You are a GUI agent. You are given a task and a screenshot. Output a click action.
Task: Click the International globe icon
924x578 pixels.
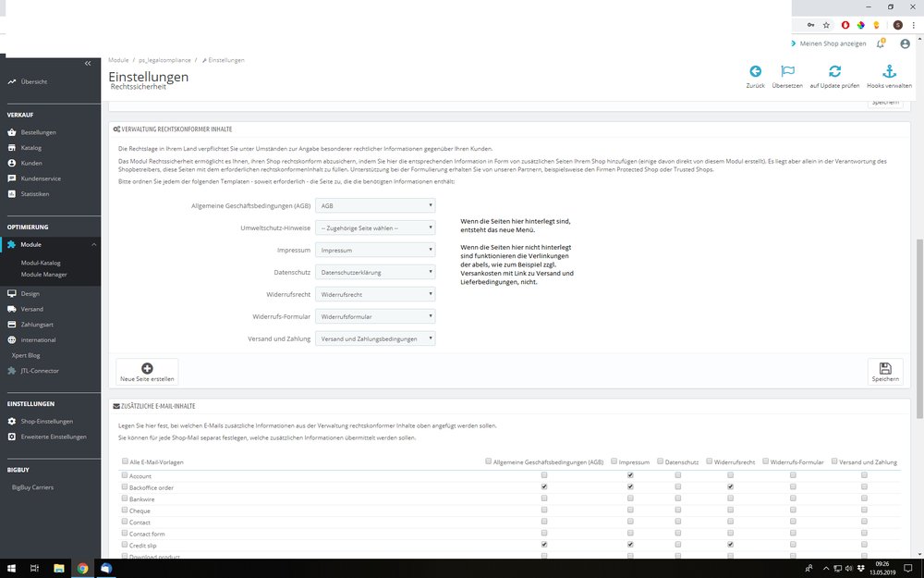pos(12,339)
